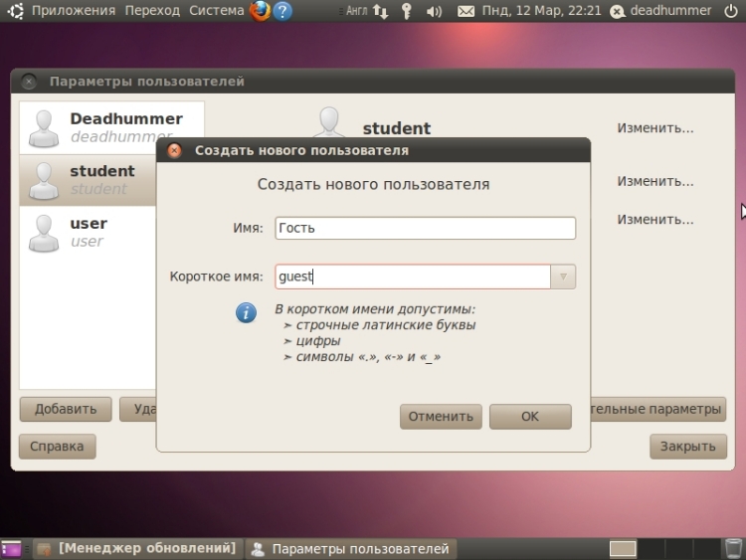
Task: Switch to Менеджер обновлений in taskbar
Action: 137,548
